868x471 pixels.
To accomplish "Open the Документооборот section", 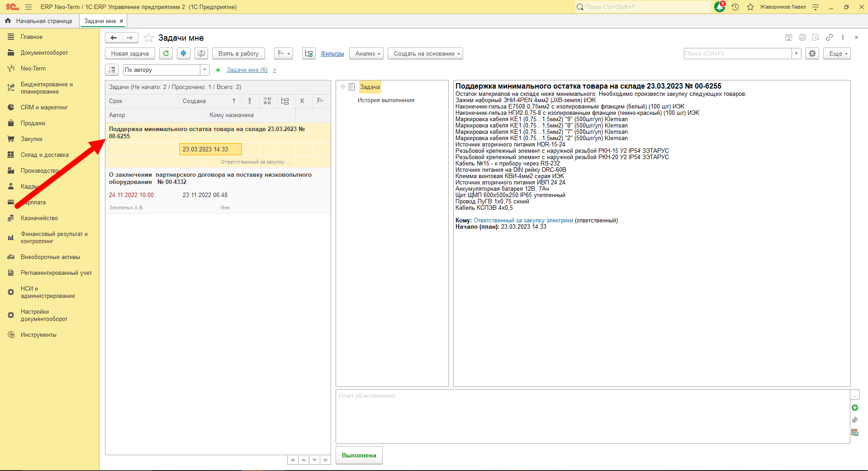I will pos(44,52).
